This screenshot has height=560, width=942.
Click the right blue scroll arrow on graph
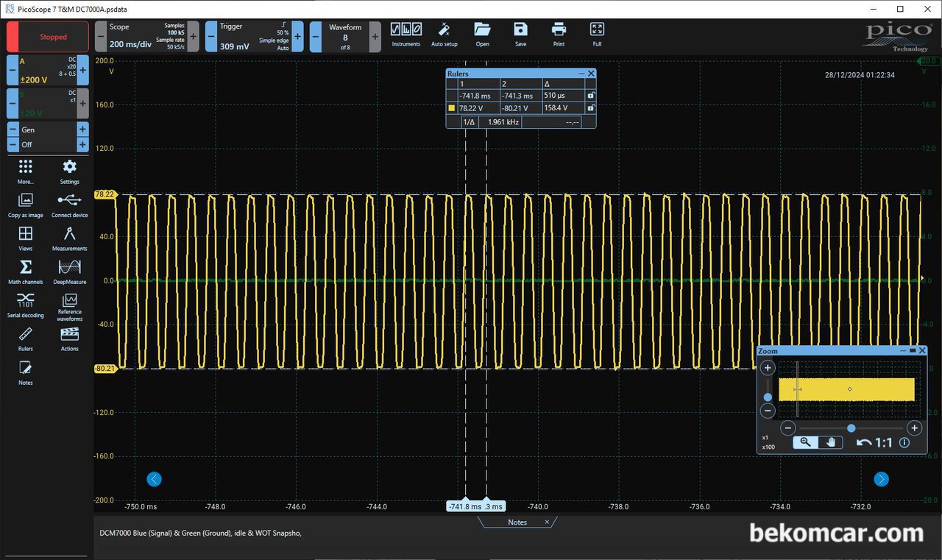click(x=881, y=479)
